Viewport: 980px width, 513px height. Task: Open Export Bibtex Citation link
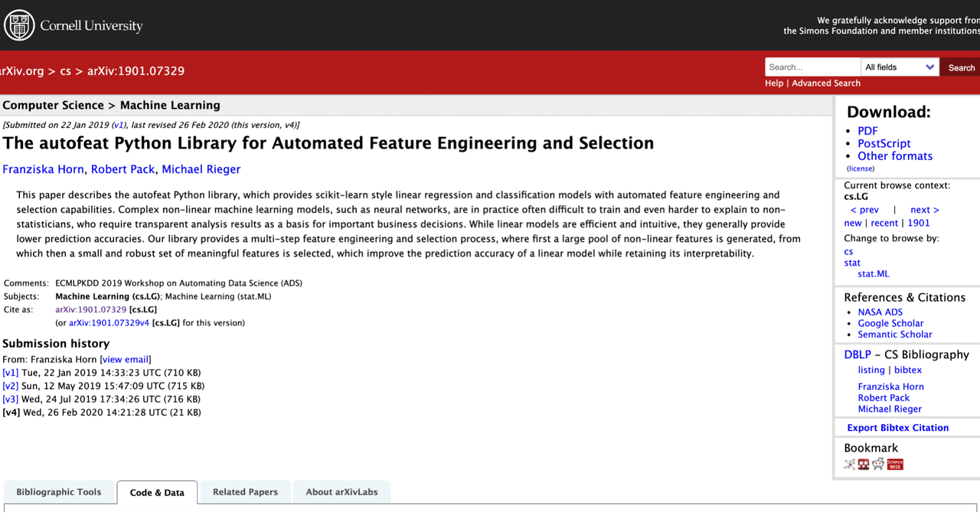[897, 428]
